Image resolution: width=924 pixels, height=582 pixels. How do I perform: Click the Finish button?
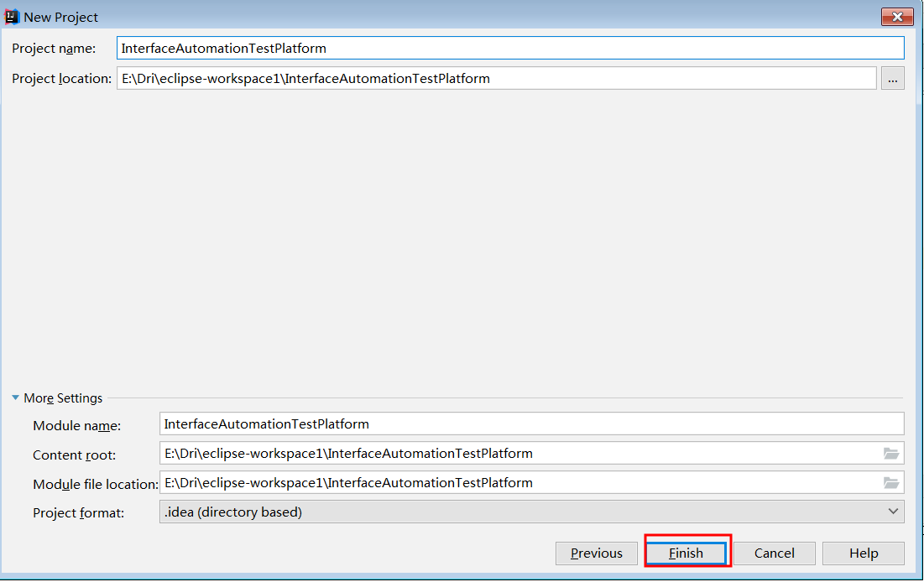pos(686,553)
